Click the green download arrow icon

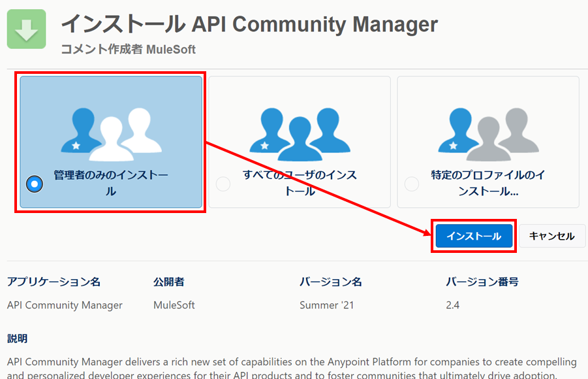tap(26, 29)
